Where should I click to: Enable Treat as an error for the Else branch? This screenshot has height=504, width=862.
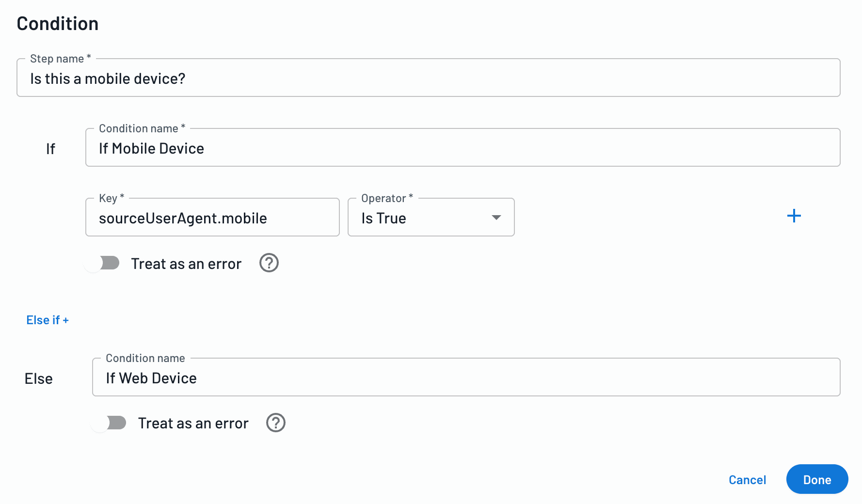pos(110,423)
